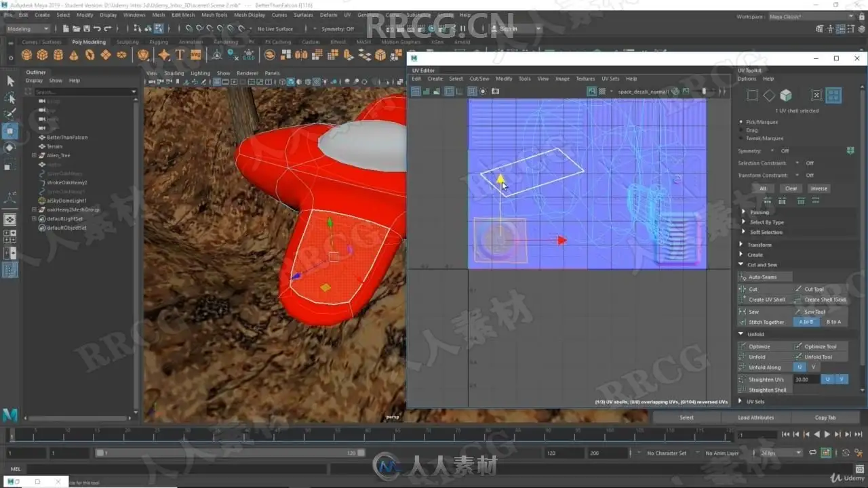Expand Alien_Tree node in Outliner

[34, 155]
